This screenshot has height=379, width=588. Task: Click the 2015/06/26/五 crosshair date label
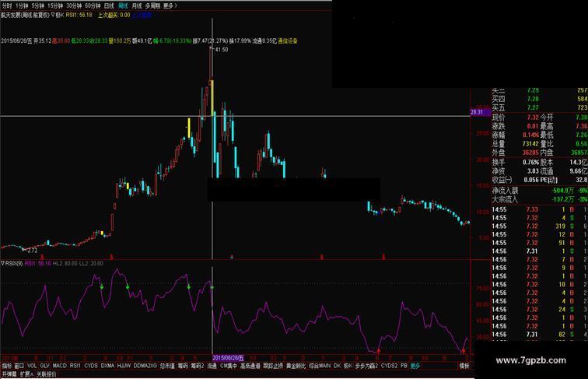click(229, 358)
